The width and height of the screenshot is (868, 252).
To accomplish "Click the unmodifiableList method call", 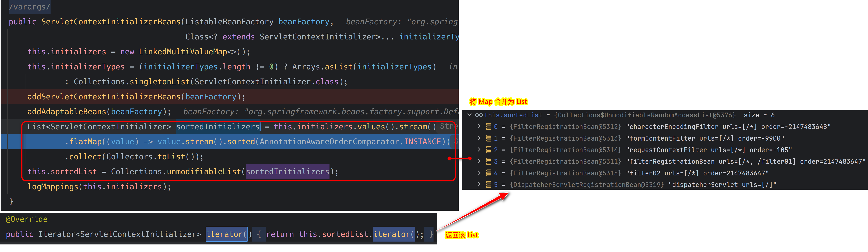I will 204,172.
